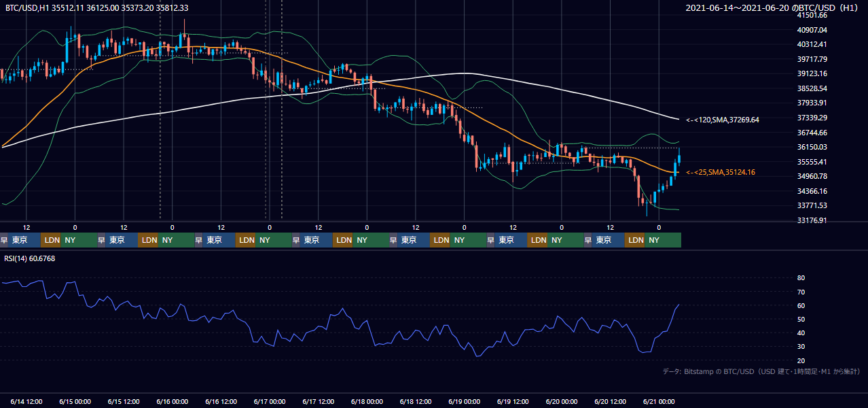Click price axis value 34960.78
The width and height of the screenshot is (868, 408).
812,176
